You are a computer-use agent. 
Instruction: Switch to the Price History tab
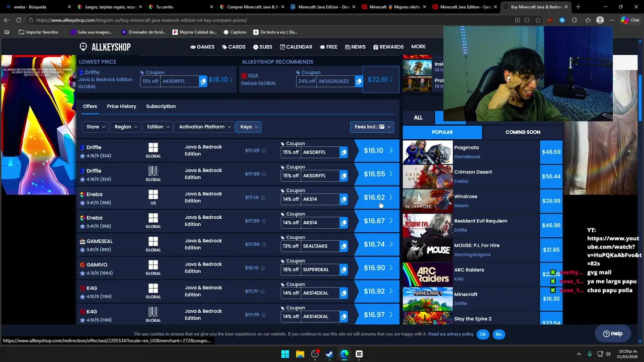tap(121, 106)
